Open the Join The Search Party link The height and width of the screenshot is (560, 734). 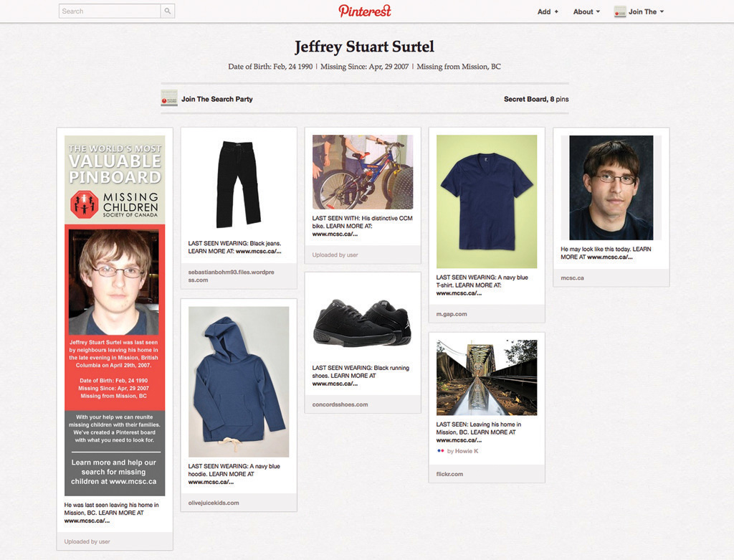pyautogui.click(x=217, y=99)
